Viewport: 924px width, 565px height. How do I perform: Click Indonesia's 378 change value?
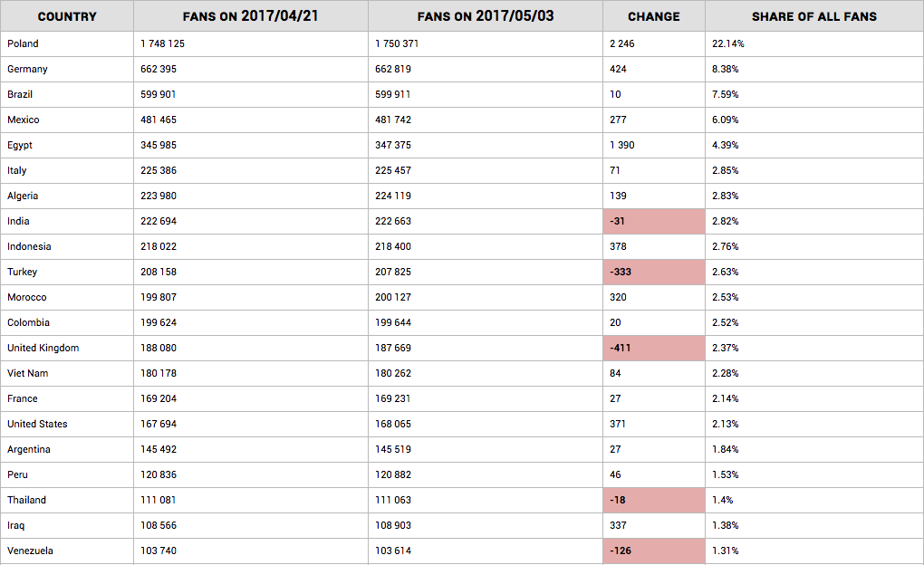[x=618, y=246]
